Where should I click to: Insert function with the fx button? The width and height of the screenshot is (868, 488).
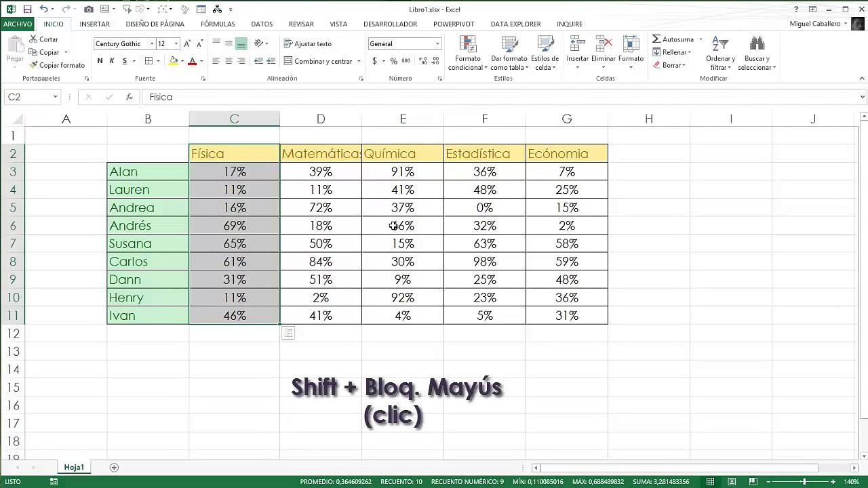click(129, 97)
